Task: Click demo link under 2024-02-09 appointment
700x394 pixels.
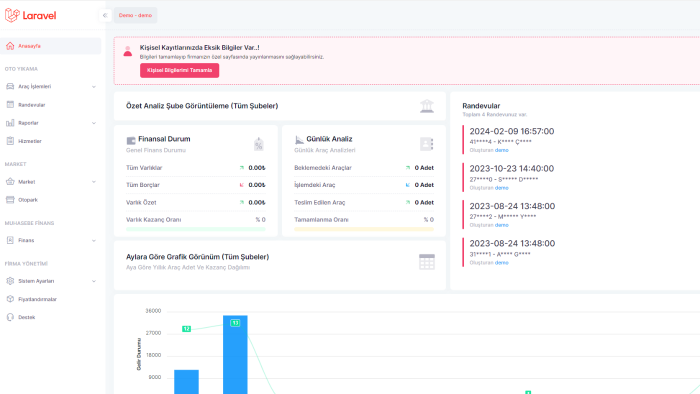Action: [502, 150]
